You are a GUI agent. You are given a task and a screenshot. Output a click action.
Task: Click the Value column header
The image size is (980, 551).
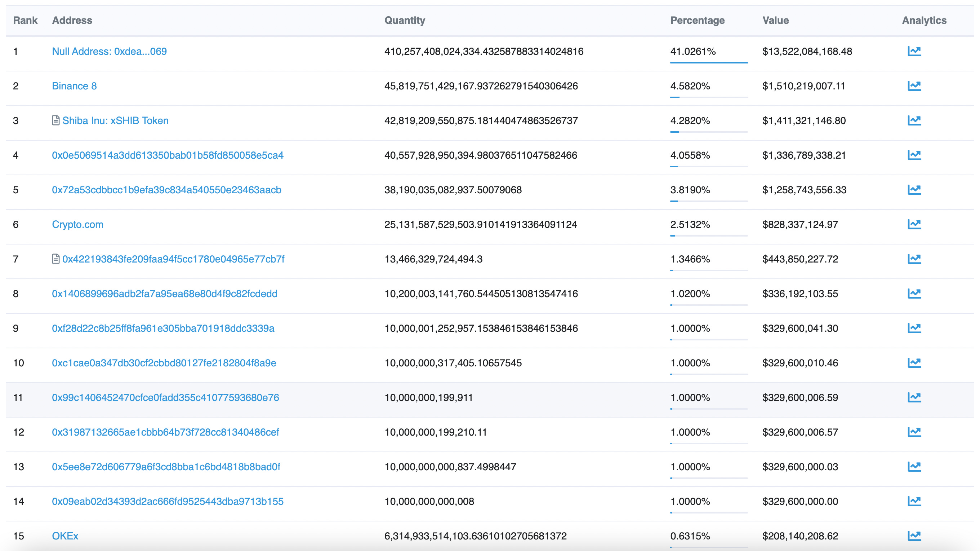click(775, 20)
